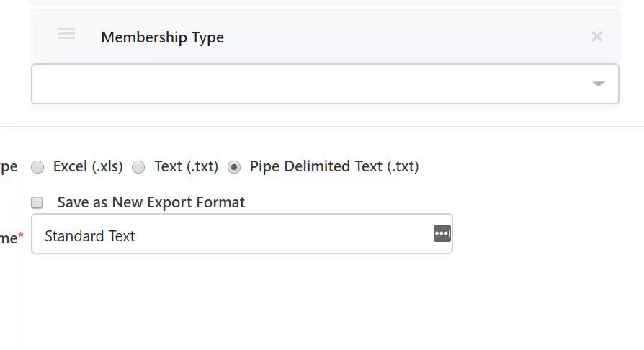This screenshot has width=644, height=350.
Task: Click the Text (.txt) option label
Action: 186,166
